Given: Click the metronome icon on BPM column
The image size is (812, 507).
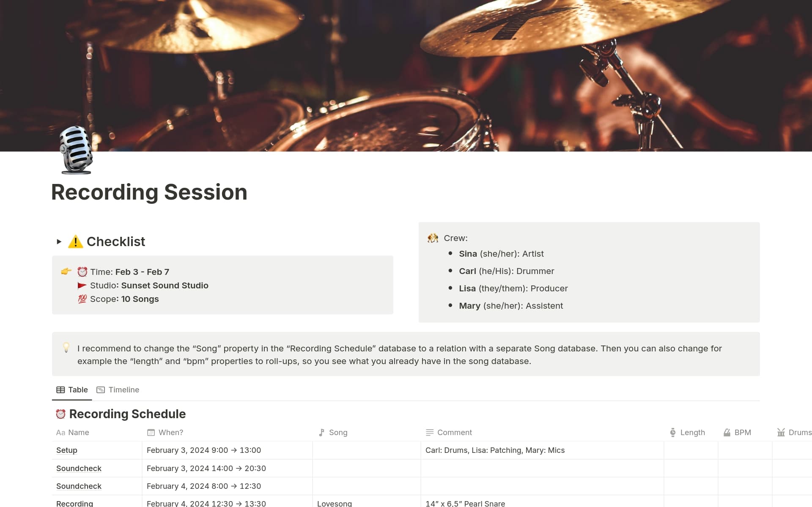Looking at the screenshot, I should [727, 432].
